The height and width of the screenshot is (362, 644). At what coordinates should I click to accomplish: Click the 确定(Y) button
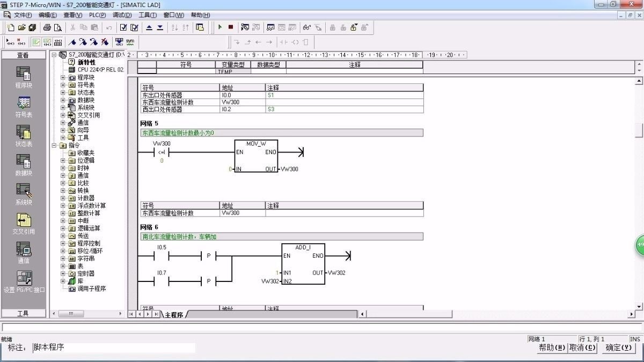619,347
